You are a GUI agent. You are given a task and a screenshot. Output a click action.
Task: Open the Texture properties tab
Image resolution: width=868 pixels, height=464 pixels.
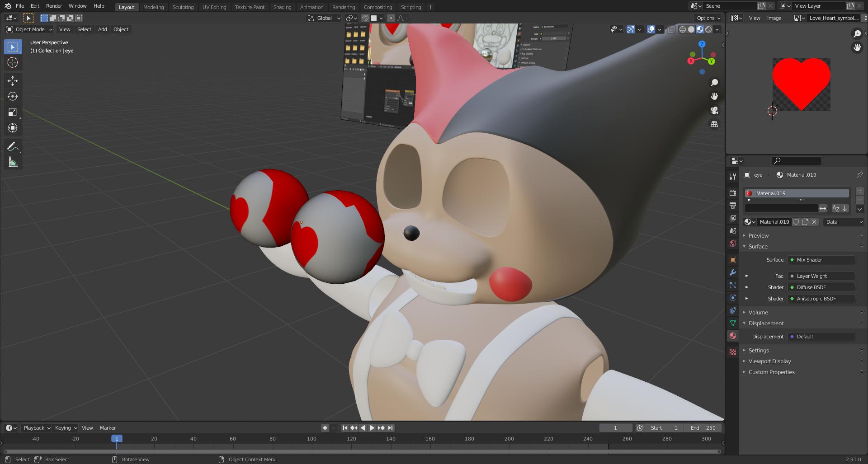click(x=733, y=352)
